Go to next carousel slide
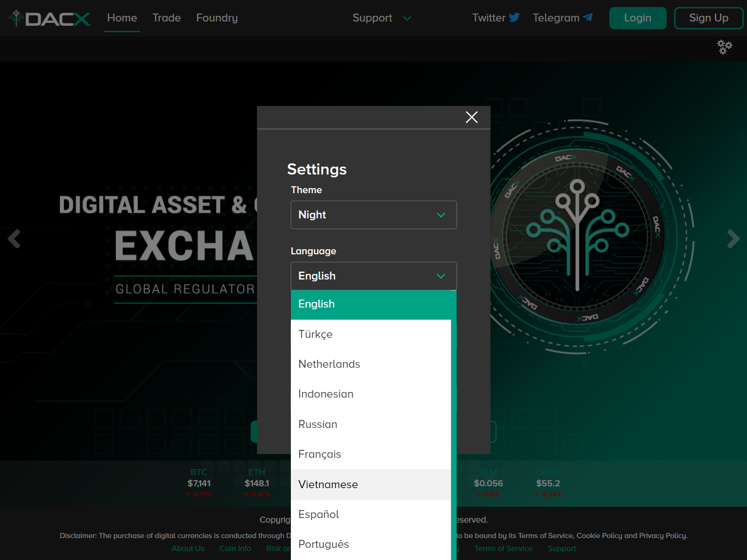This screenshot has width=747, height=560. [x=733, y=238]
